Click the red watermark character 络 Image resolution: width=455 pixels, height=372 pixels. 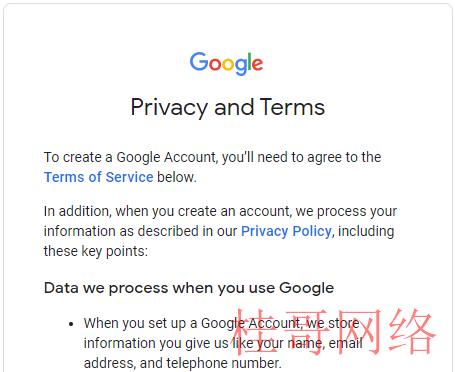[413, 331]
